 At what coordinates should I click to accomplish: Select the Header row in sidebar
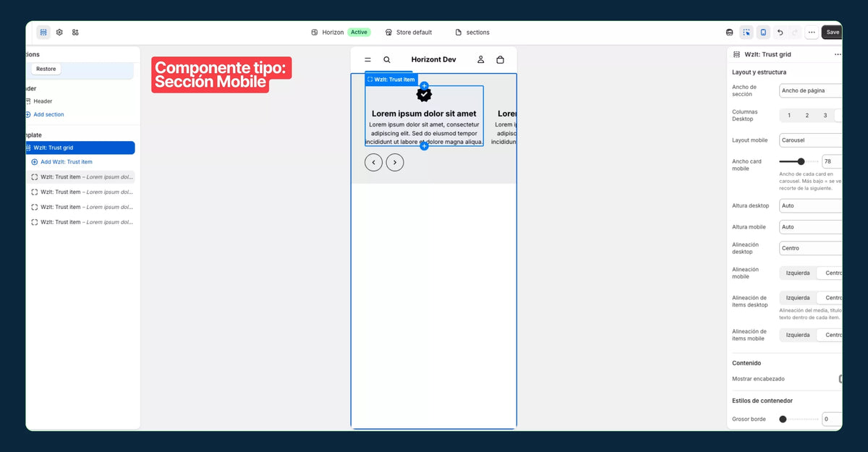(80, 101)
